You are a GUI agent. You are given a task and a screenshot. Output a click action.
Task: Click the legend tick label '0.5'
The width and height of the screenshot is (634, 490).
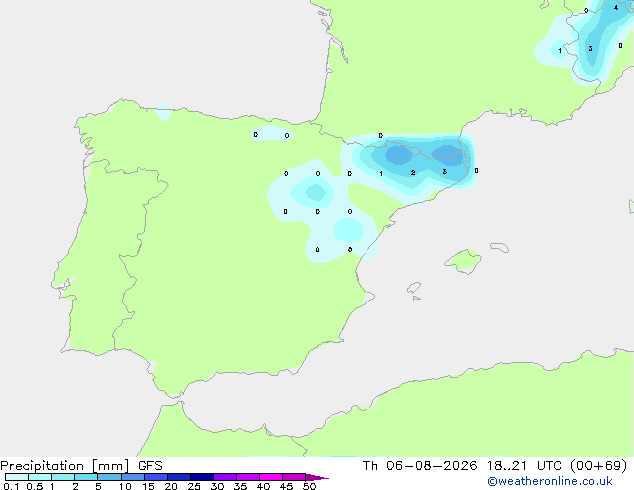click(x=35, y=486)
